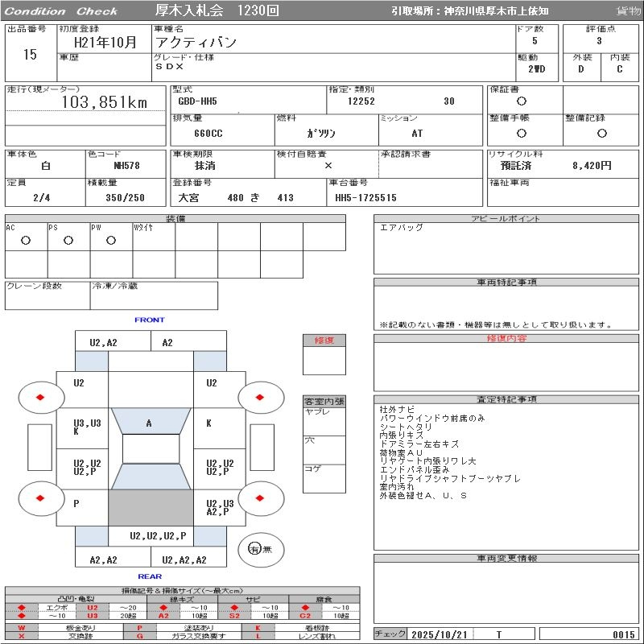Select the アピールポイント section header
This screenshot has width=644, height=644.
click(507, 219)
